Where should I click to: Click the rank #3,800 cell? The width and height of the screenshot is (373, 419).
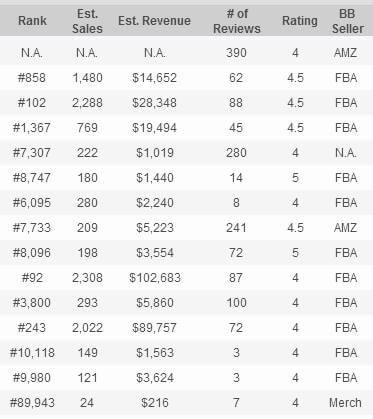click(x=32, y=303)
